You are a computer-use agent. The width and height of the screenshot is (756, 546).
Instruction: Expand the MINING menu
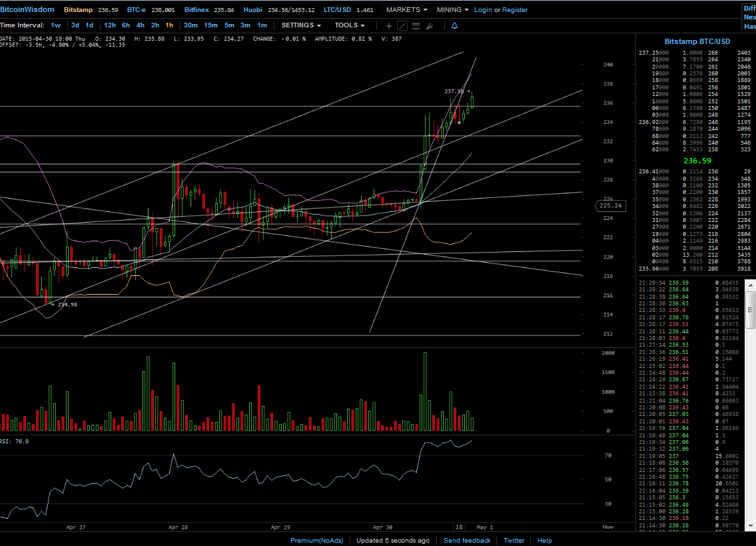(x=452, y=9)
